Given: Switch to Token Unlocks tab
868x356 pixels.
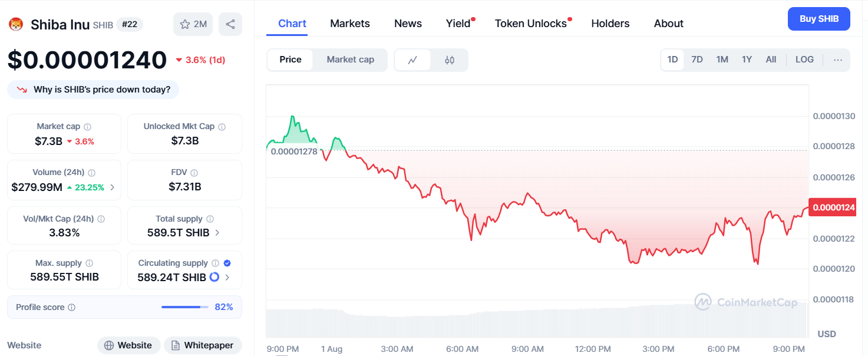Looking at the screenshot, I should [530, 24].
